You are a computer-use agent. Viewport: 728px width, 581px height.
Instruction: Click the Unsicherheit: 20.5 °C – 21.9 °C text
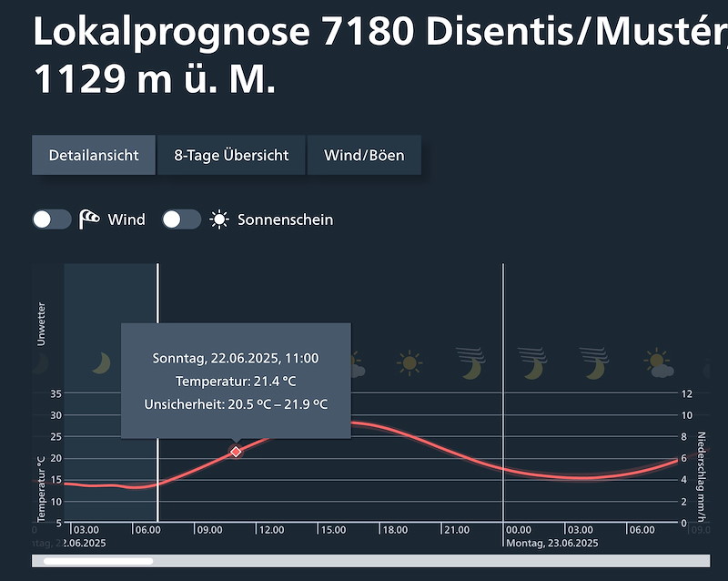click(x=236, y=404)
